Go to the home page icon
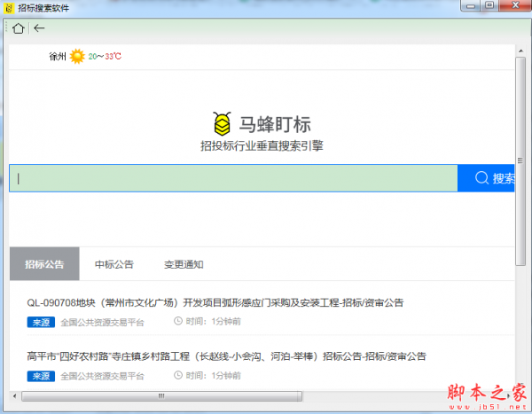 point(19,28)
